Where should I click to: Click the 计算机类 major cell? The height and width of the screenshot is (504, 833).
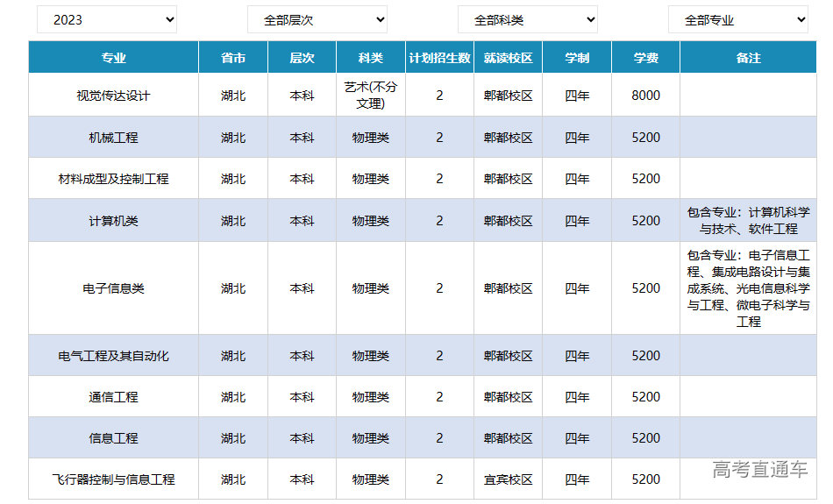(113, 221)
